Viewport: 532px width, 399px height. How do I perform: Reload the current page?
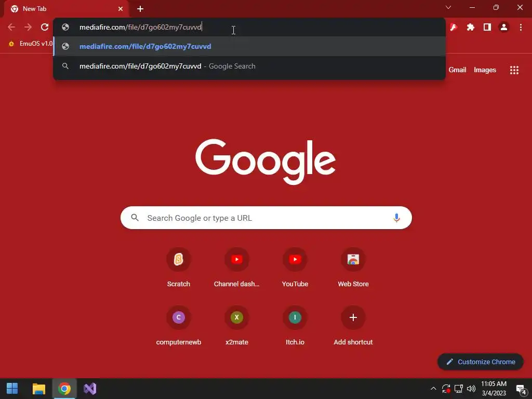[x=45, y=27]
